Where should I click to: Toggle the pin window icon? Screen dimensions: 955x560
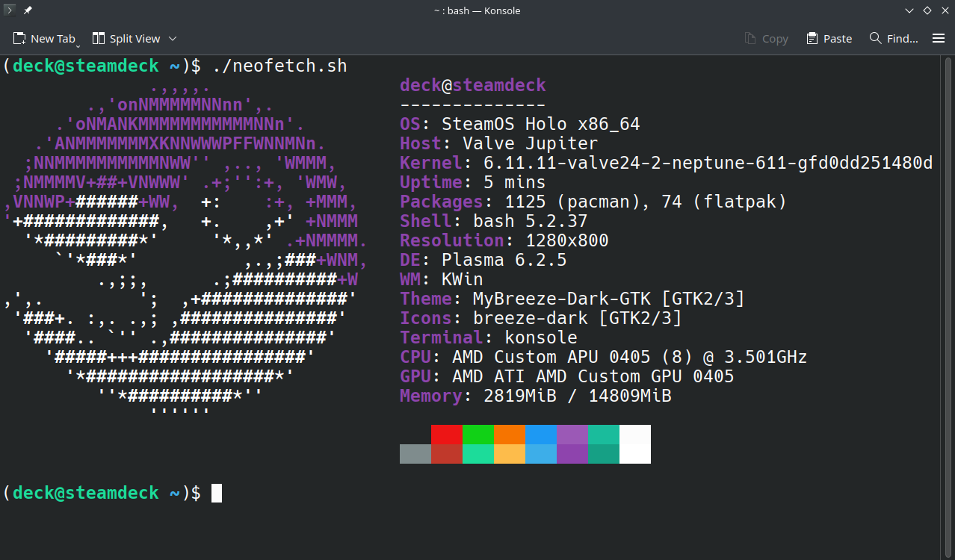point(28,10)
